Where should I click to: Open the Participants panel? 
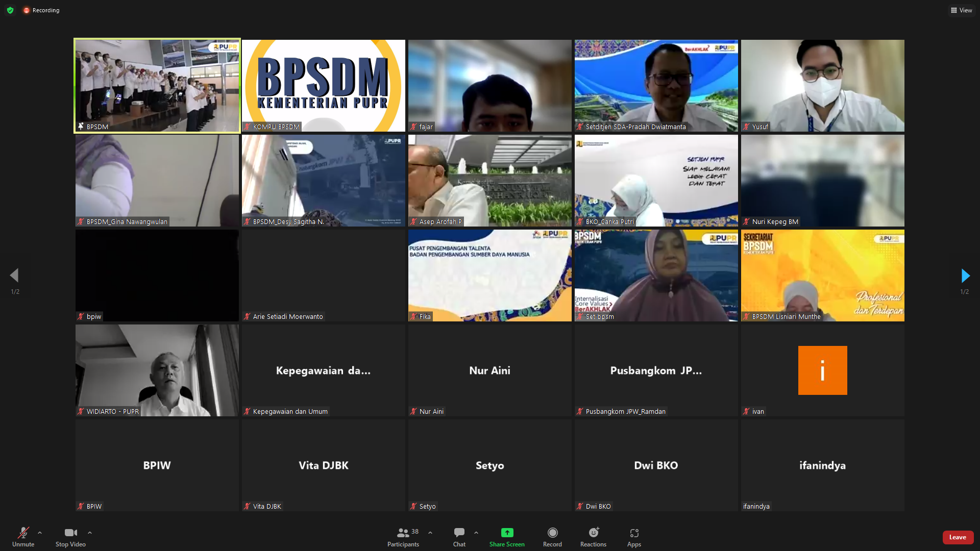click(403, 537)
